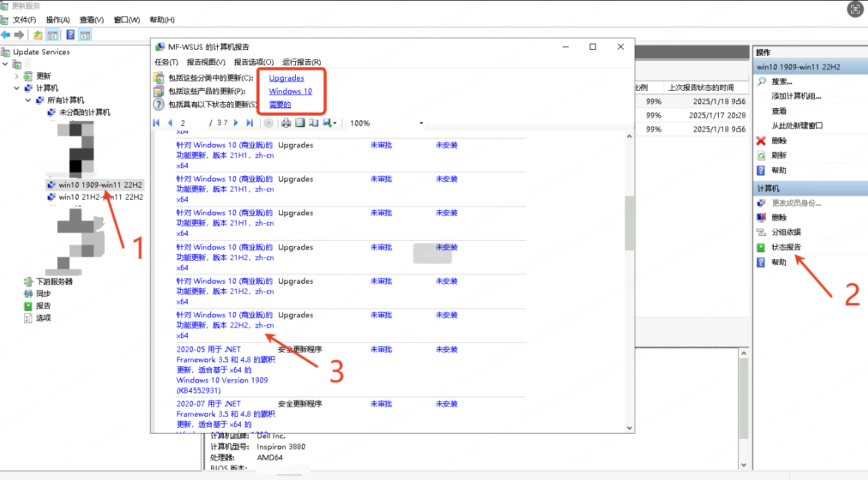
Task: Collapse the 计算机 tree node
Action: [x=17, y=88]
